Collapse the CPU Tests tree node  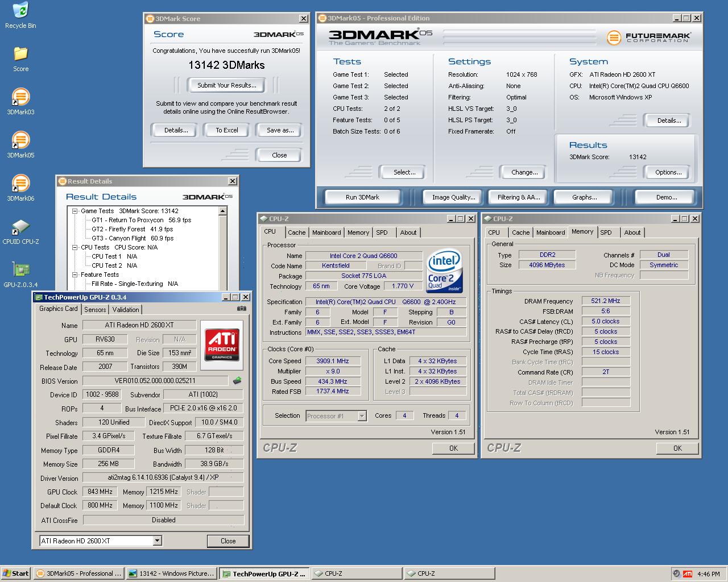tap(75, 247)
